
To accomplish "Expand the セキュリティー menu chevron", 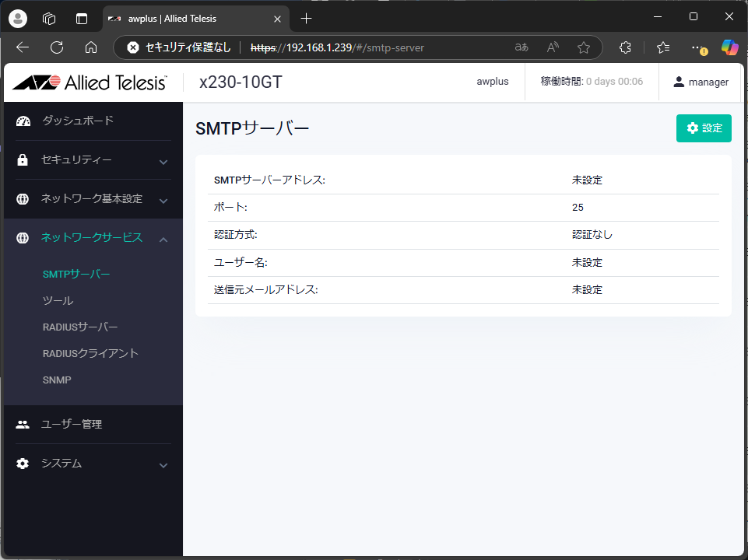I will (163, 162).
